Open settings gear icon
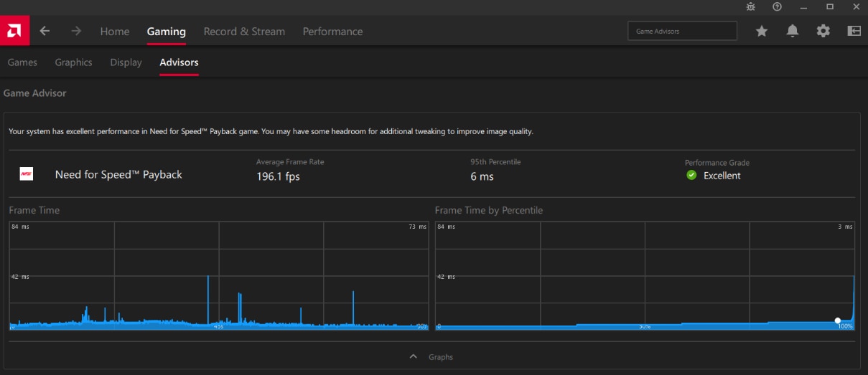This screenshot has height=375, width=868. 823,31
